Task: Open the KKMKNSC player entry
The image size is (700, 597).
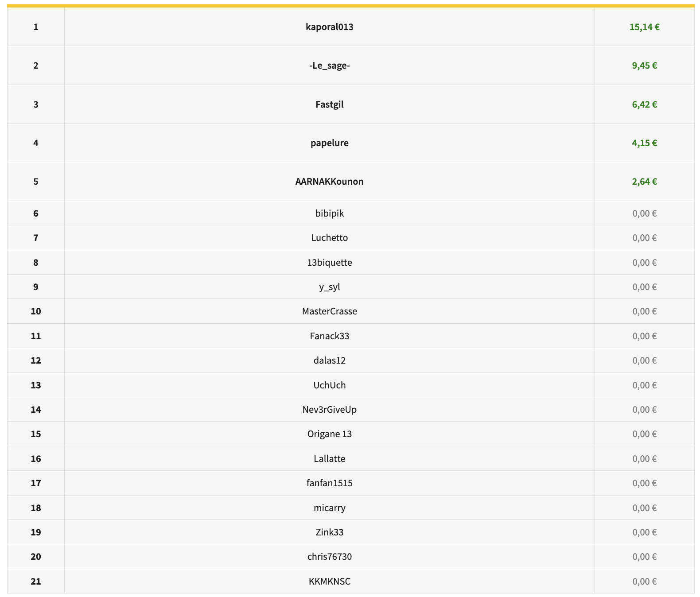Action: click(329, 581)
